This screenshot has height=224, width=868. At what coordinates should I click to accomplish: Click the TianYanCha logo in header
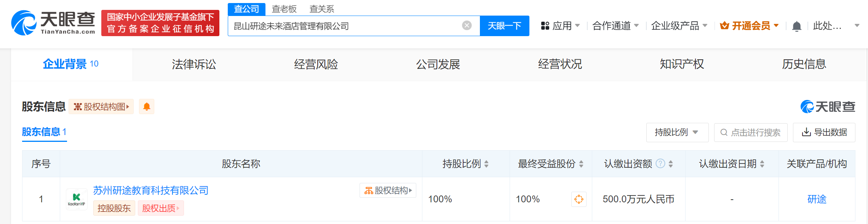point(53,23)
